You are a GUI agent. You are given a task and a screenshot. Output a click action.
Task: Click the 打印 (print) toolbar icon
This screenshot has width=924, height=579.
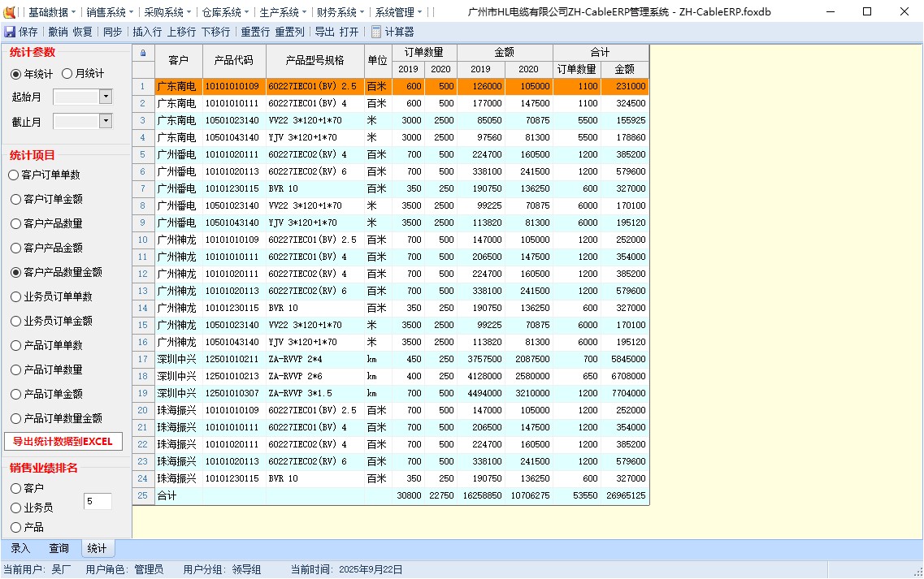point(348,32)
